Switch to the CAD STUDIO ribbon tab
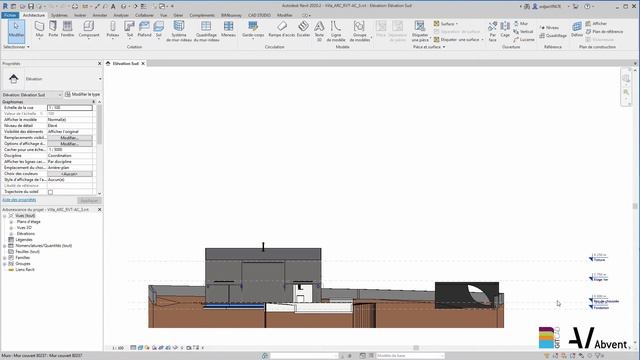 [260, 15]
